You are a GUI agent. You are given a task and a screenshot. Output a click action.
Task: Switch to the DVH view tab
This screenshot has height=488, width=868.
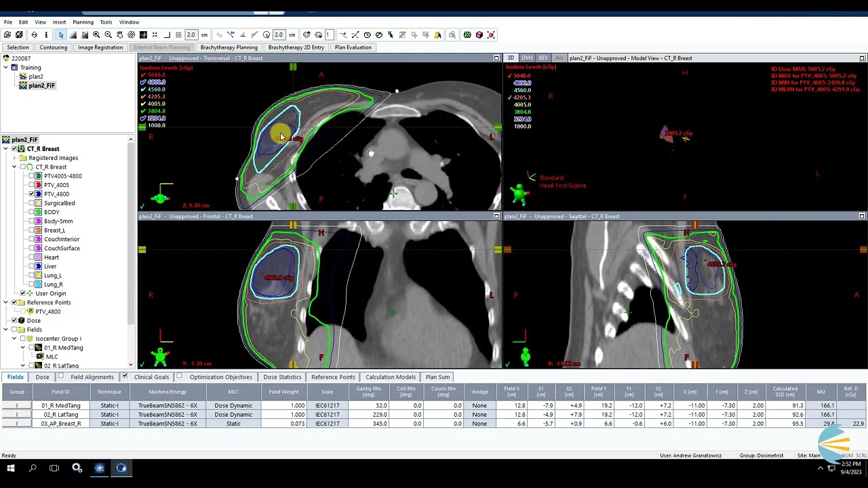point(527,58)
